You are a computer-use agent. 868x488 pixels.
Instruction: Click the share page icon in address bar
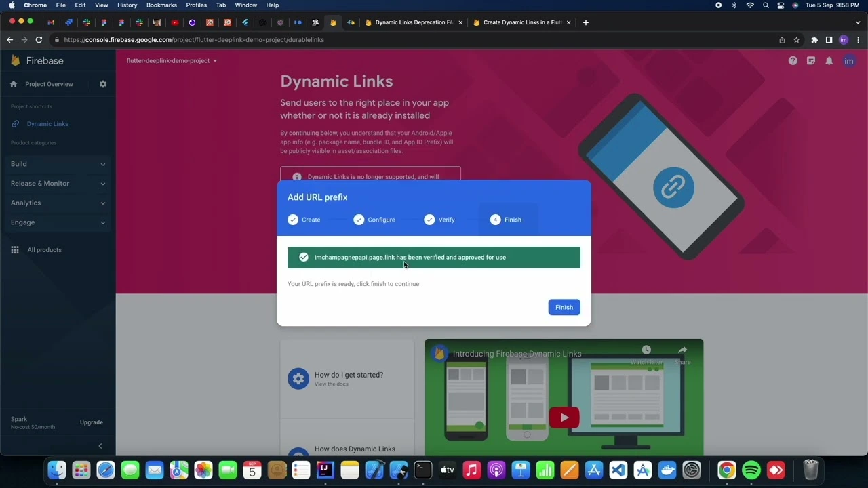pyautogui.click(x=782, y=40)
